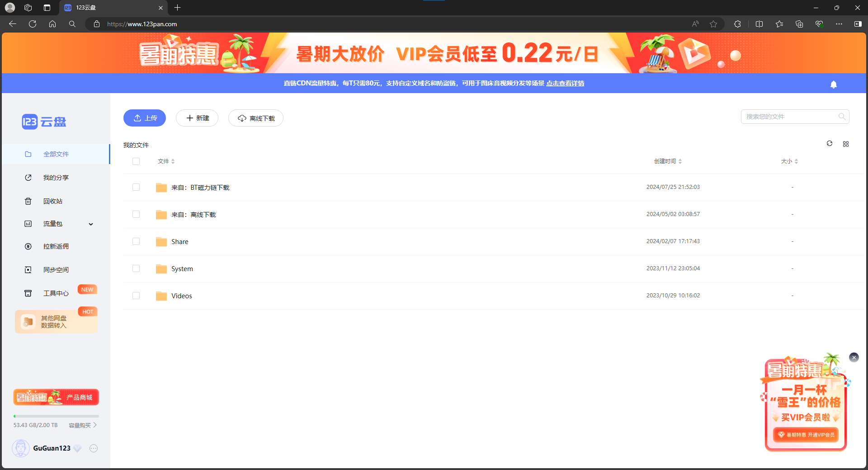Click the 其他网盘数据转入 card
The image size is (868, 470).
pyautogui.click(x=56, y=322)
